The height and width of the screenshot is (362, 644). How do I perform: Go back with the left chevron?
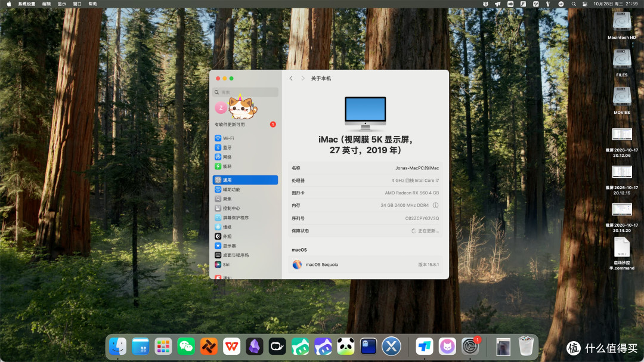tap(291, 79)
